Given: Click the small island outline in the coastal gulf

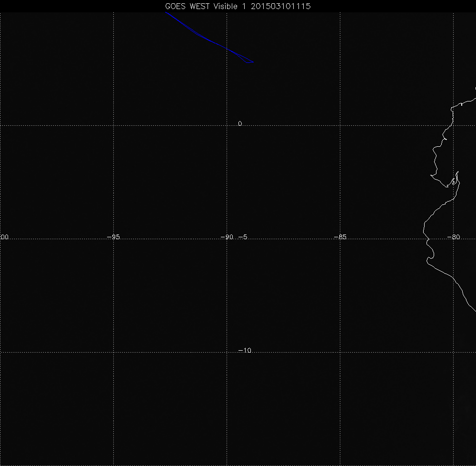Looking at the screenshot, I should [x=455, y=180].
